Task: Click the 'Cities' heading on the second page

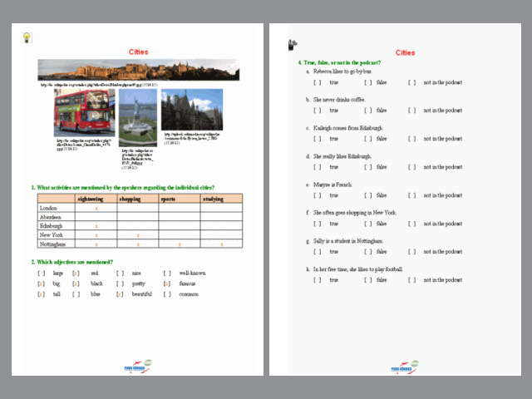Action: pos(405,53)
